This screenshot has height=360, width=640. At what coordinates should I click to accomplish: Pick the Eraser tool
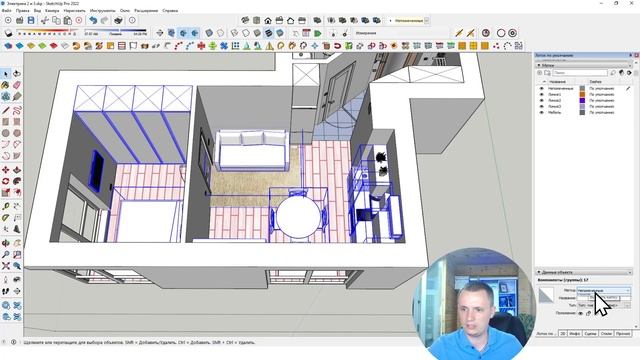[x=17, y=85]
